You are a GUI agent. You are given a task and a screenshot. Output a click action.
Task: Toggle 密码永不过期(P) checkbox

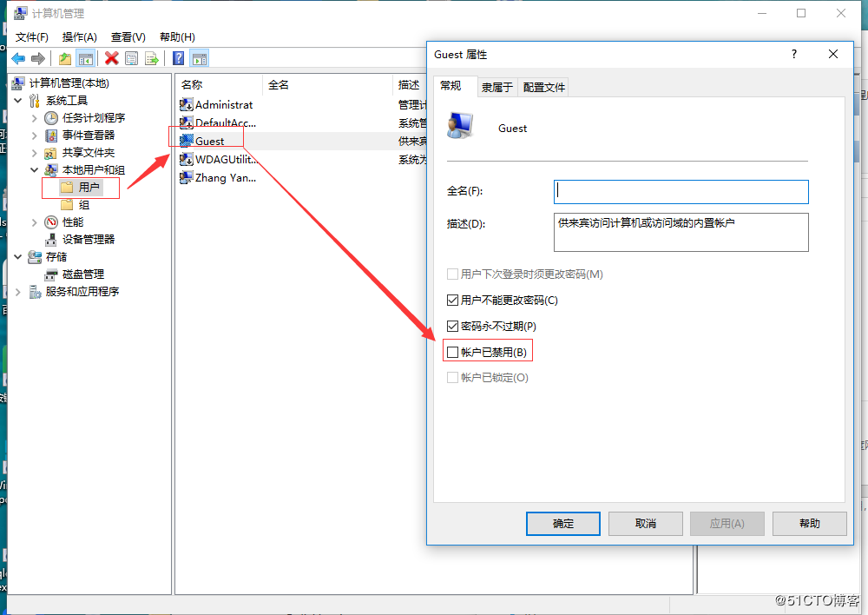tap(452, 327)
